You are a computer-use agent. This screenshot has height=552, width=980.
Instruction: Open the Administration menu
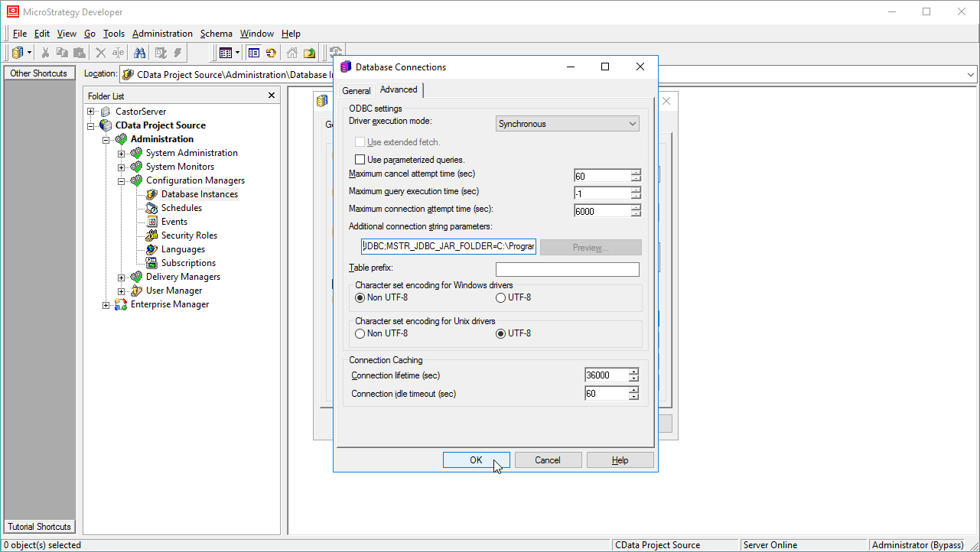(162, 33)
